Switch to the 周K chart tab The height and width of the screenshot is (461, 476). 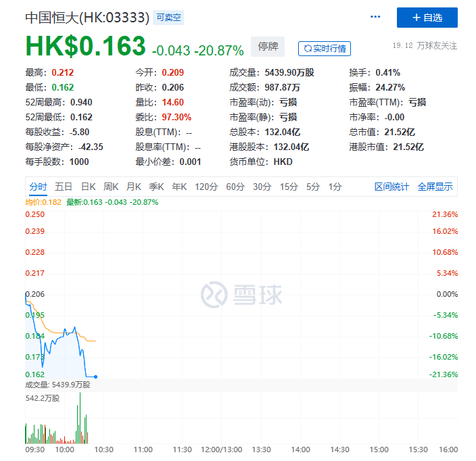click(111, 187)
